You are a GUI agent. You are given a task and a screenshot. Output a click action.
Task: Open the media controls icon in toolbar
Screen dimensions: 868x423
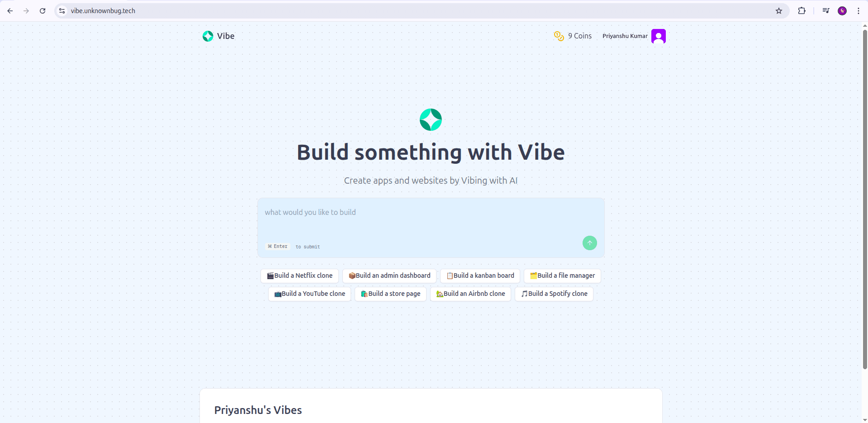click(x=825, y=11)
